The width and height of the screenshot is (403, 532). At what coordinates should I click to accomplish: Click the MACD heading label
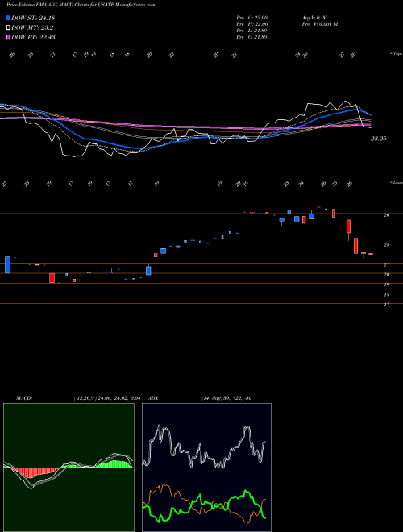tap(24, 398)
